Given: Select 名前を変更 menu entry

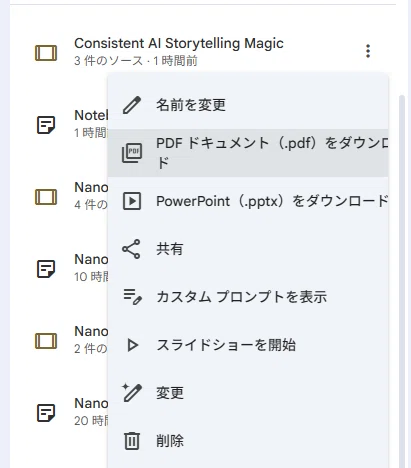Looking at the screenshot, I should click(248, 105).
